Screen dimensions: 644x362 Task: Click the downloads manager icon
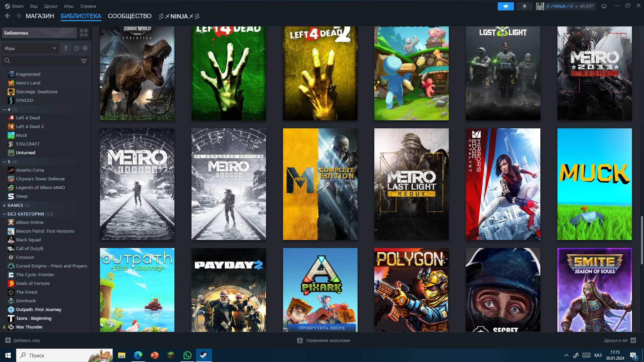point(300,340)
